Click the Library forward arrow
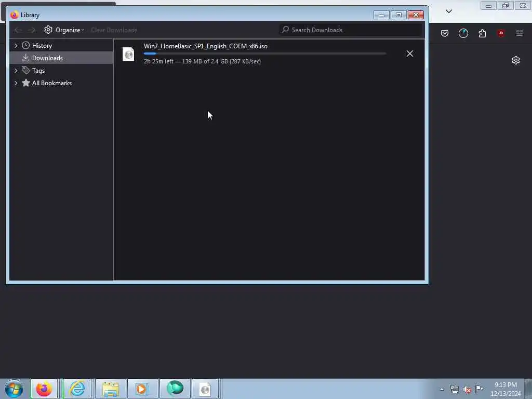The image size is (532, 399). click(x=32, y=30)
